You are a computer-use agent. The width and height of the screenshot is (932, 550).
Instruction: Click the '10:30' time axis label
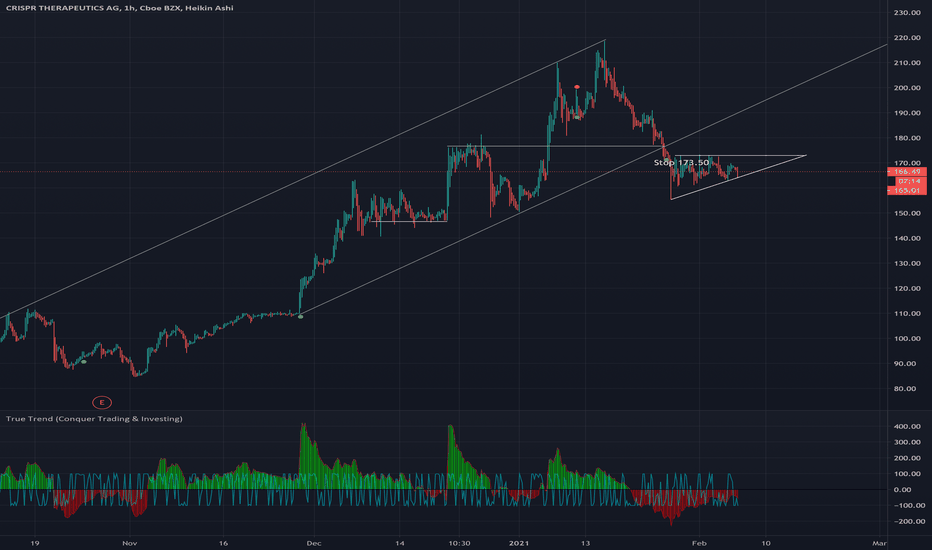pyautogui.click(x=459, y=543)
